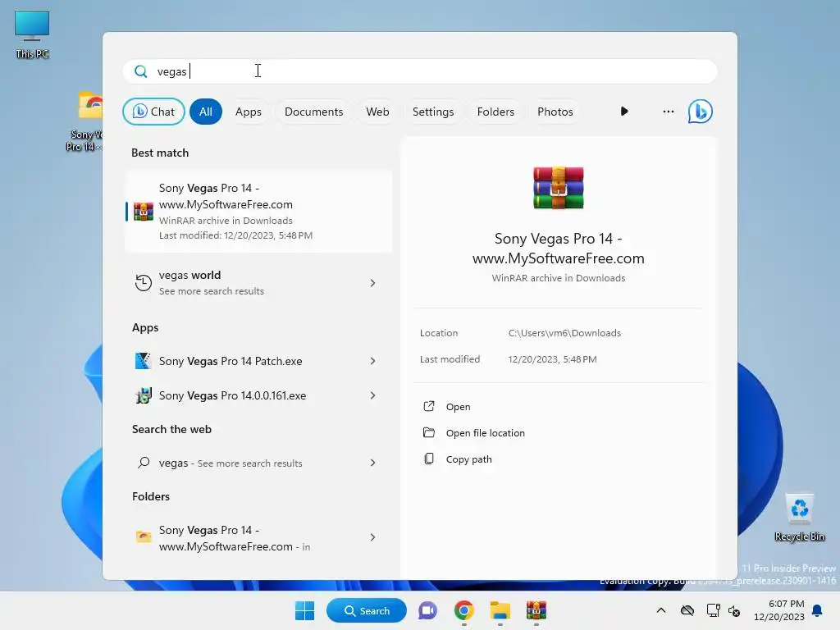Show more filters with the play arrow

click(624, 112)
